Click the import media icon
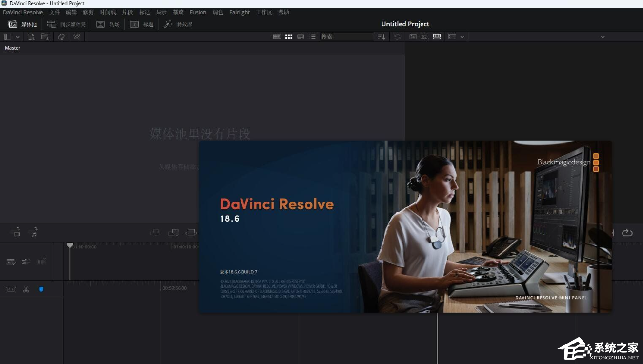 coord(31,37)
